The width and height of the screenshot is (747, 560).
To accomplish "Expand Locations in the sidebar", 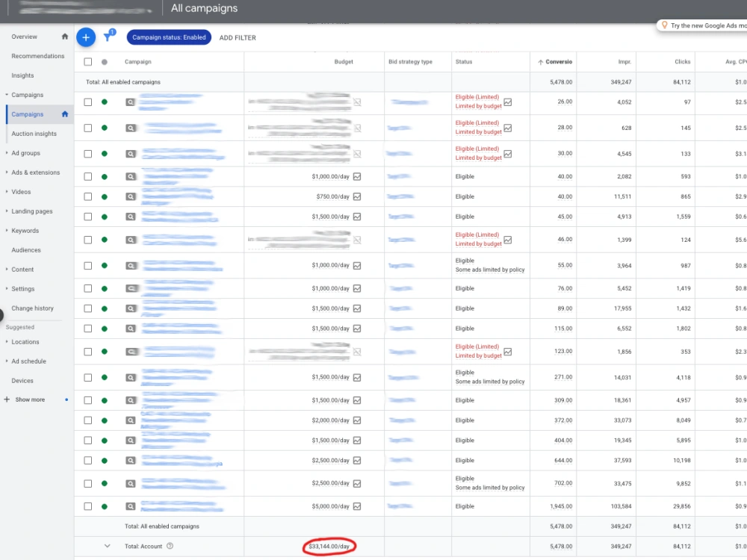I will coord(7,342).
